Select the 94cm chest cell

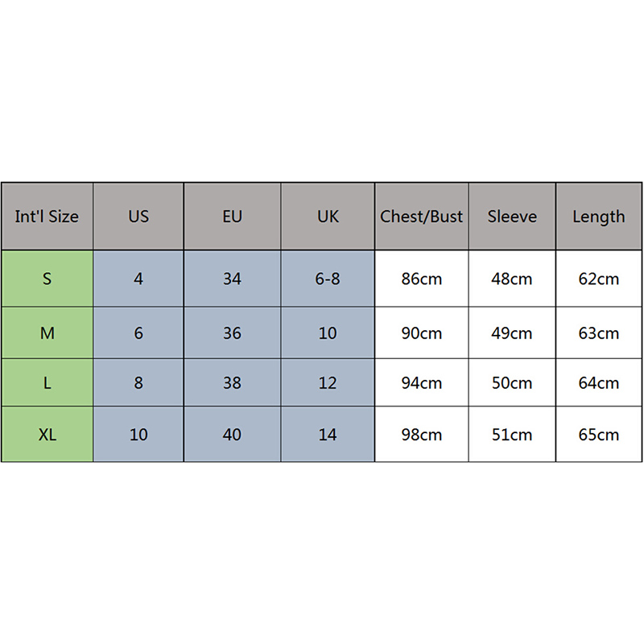point(422,383)
